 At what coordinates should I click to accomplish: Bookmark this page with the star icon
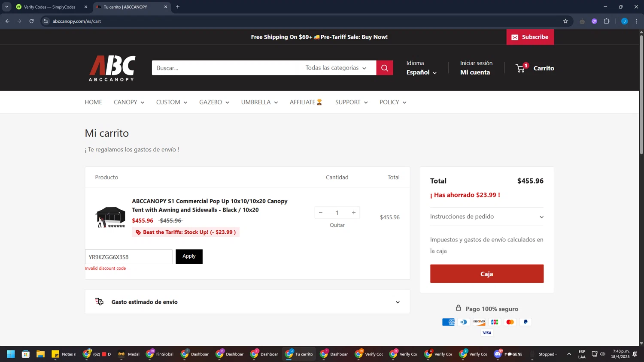(x=565, y=21)
